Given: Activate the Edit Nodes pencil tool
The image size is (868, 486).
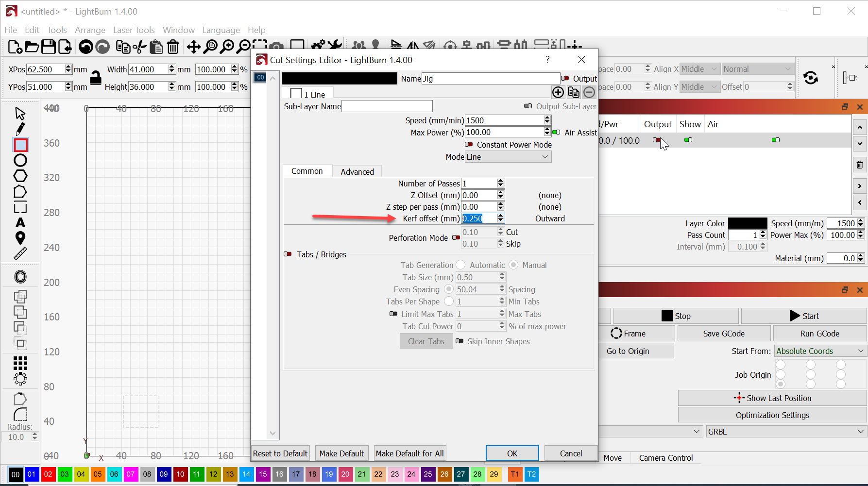Looking at the screenshot, I should point(20,128).
